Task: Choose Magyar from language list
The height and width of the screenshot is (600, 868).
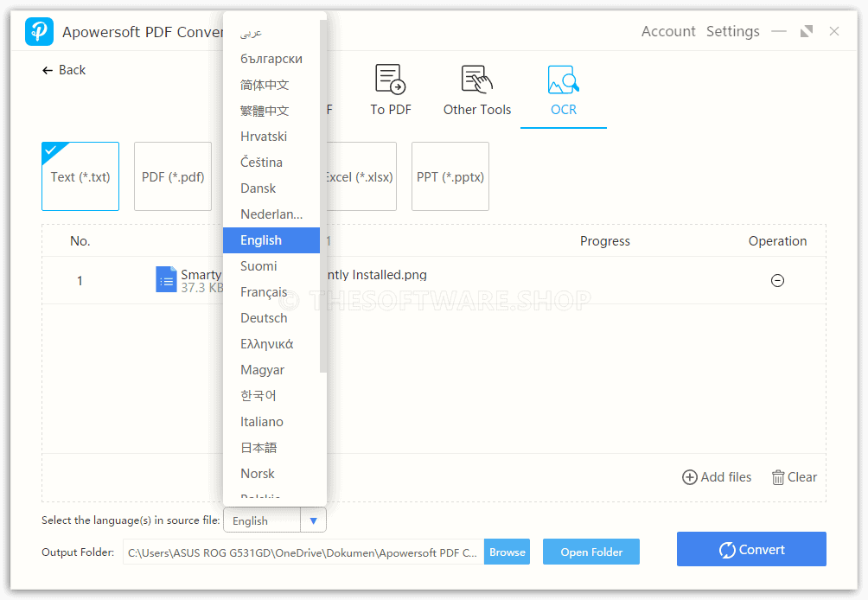Action: [x=271, y=370]
